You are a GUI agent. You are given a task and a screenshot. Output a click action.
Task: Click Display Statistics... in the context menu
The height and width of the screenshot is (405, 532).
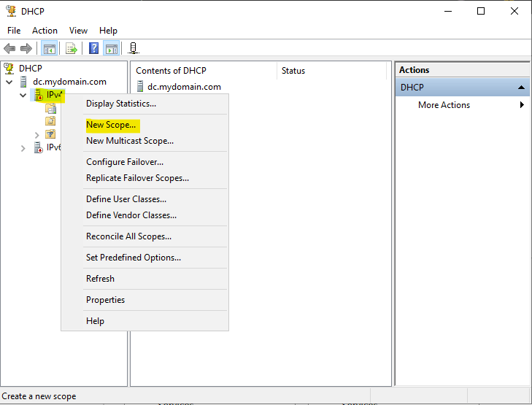click(x=121, y=104)
